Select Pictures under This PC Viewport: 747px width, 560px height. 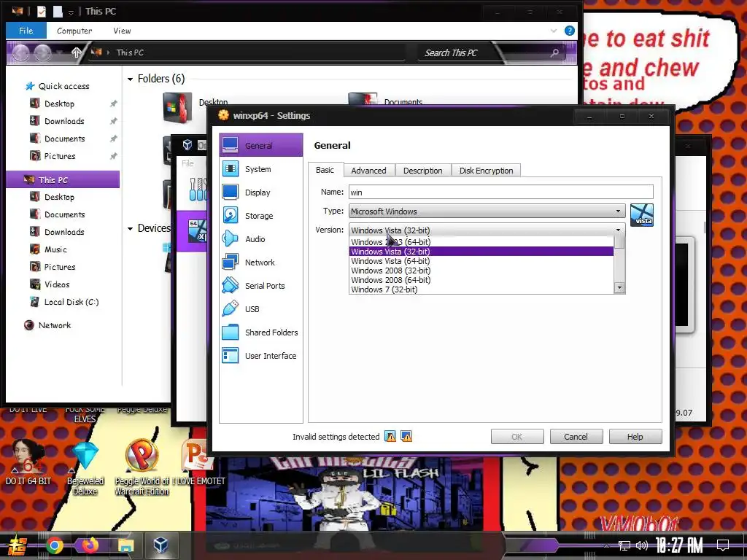[60, 267]
